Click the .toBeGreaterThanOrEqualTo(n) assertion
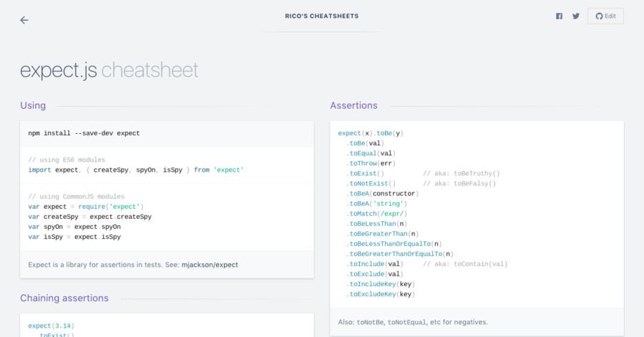644x337 pixels. click(x=401, y=254)
